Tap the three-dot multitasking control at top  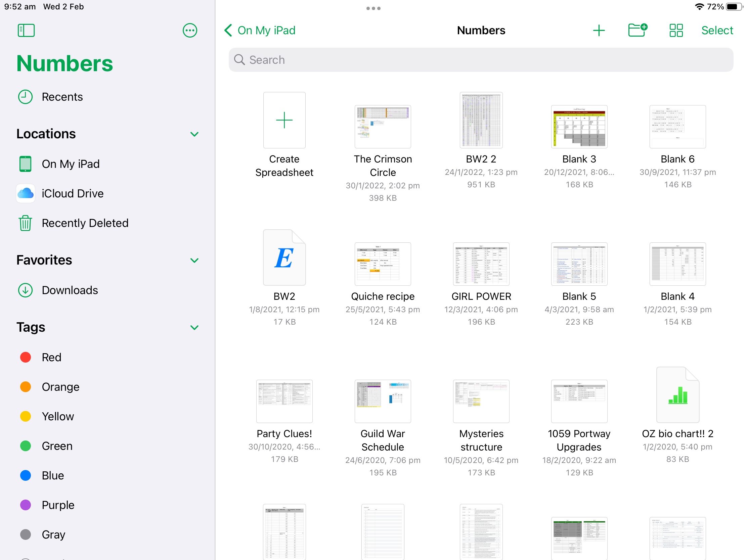pyautogui.click(x=373, y=8)
